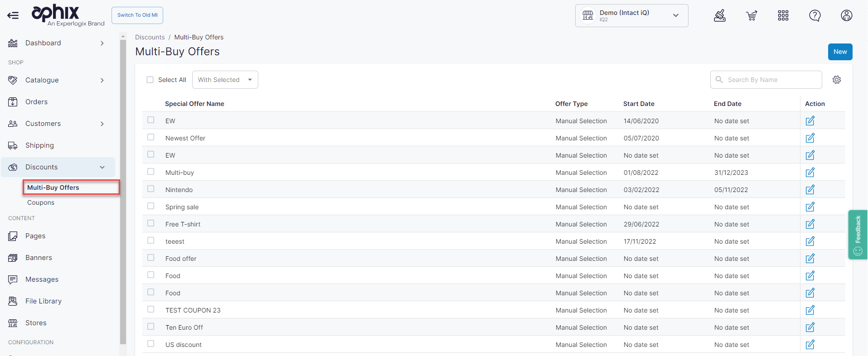Click the edit icon for Nintendo offer
The image size is (868, 356).
point(810,190)
